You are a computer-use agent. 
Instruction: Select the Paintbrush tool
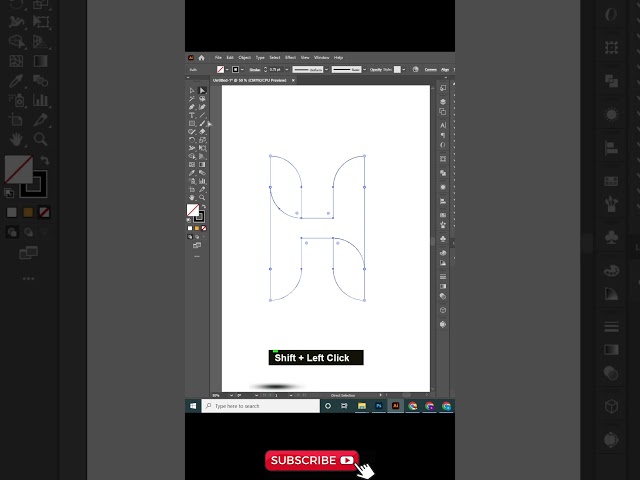pyautogui.click(x=202, y=123)
